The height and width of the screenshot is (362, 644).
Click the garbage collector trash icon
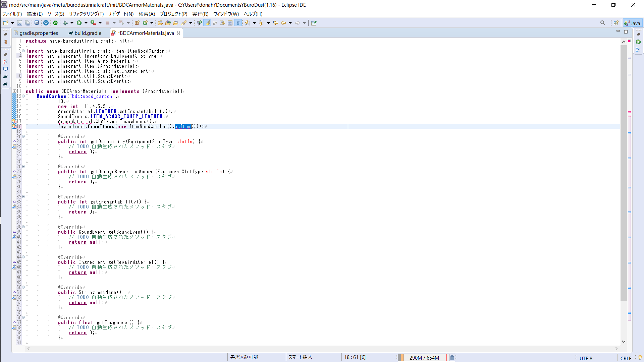(452, 358)
